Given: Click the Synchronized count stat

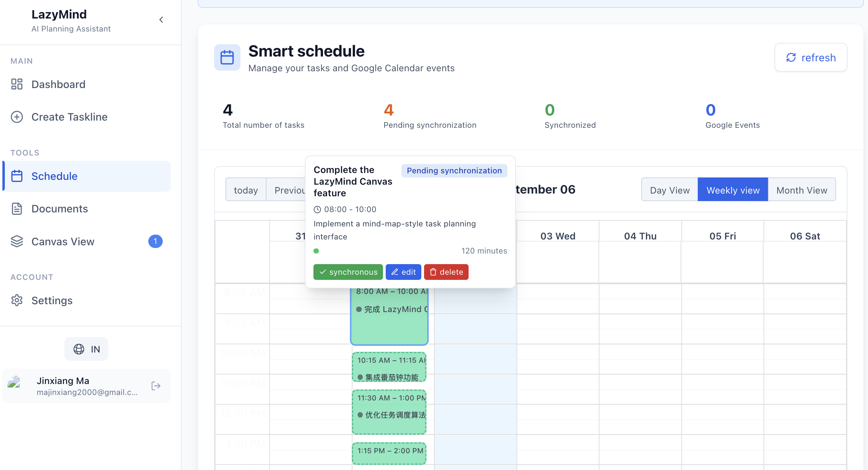Looking at the screenshot, I should pyautogui.click(x=570, y=116).
